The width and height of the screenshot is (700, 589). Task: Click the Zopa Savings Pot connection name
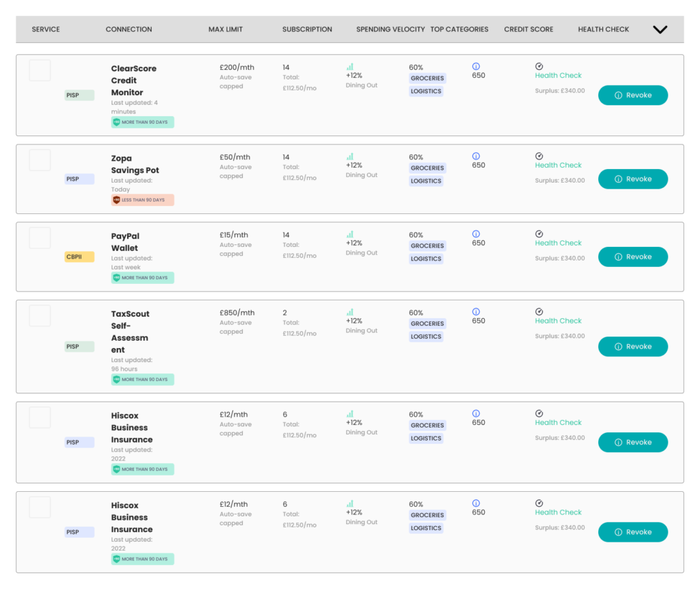(x=135, y=164)
